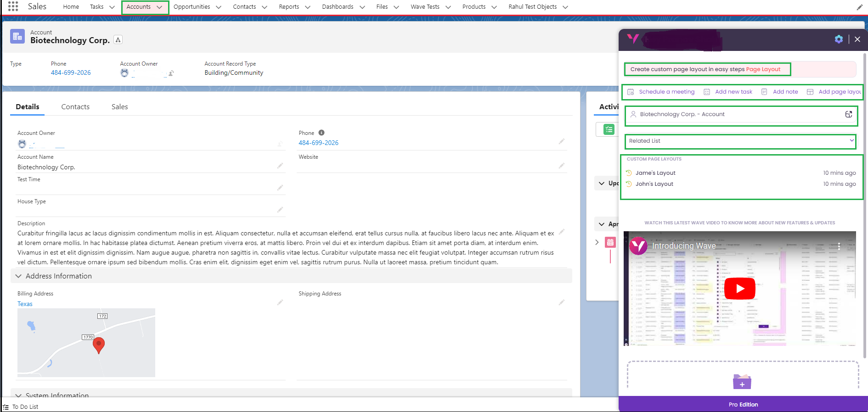Click the Wave logo icon

(633, 39)
